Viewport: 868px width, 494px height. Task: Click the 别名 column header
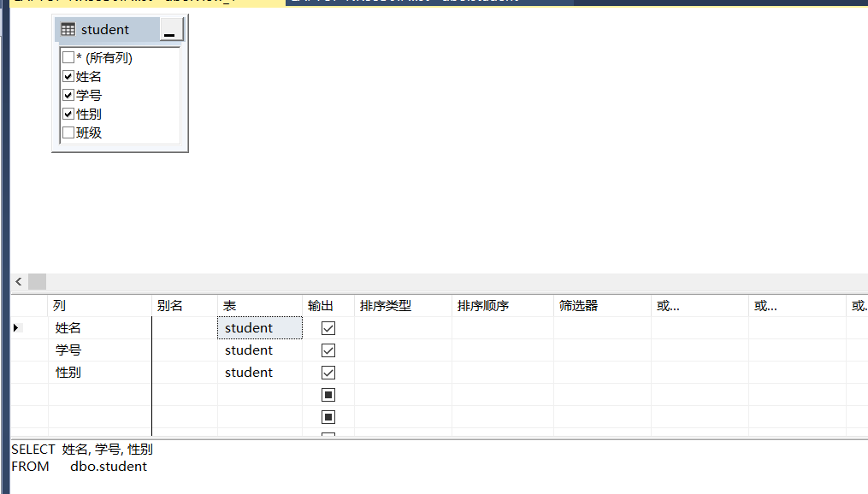coord(185,305)
